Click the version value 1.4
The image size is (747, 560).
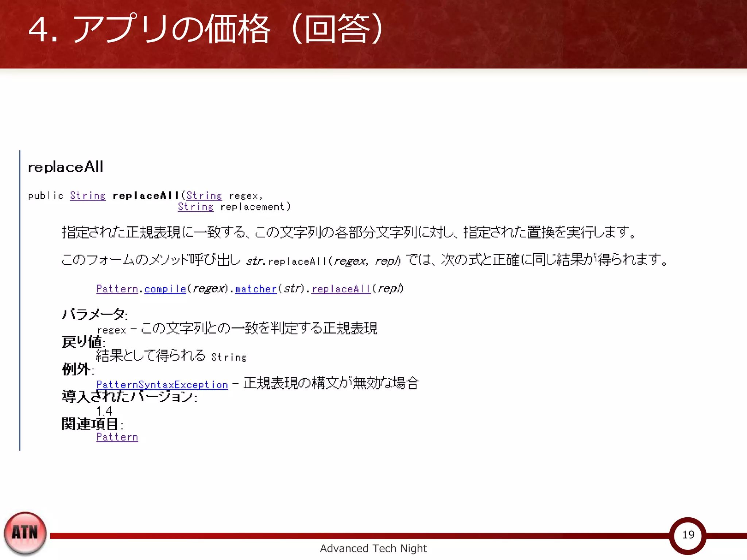pos(104,411)
